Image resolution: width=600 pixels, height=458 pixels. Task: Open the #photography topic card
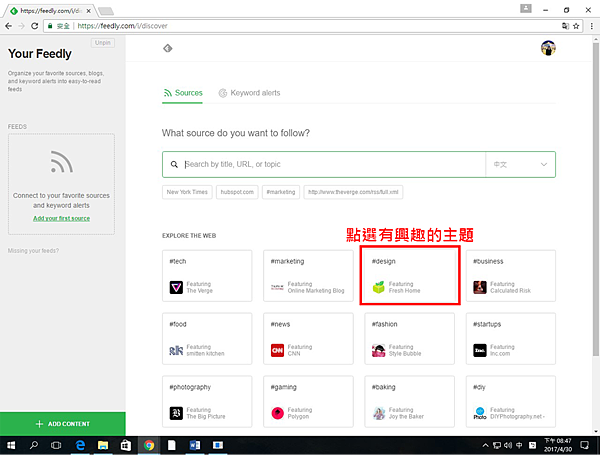[207, 402]
